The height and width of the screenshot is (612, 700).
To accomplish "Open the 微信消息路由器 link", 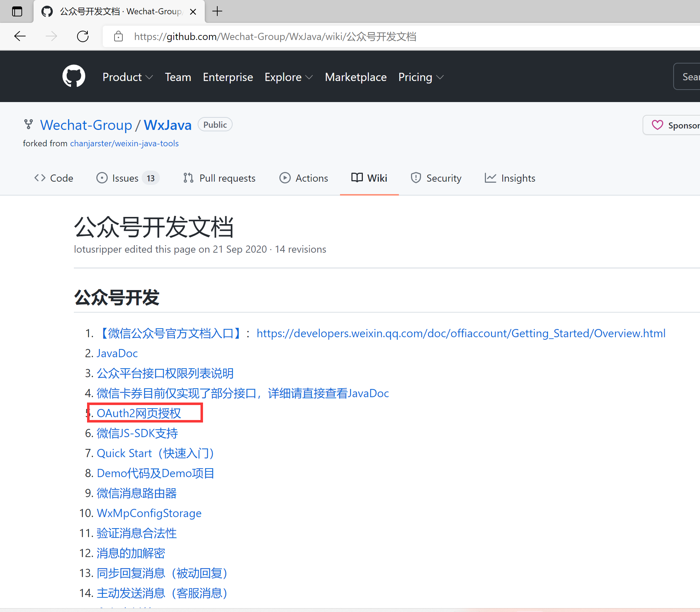I will point(137,493).
